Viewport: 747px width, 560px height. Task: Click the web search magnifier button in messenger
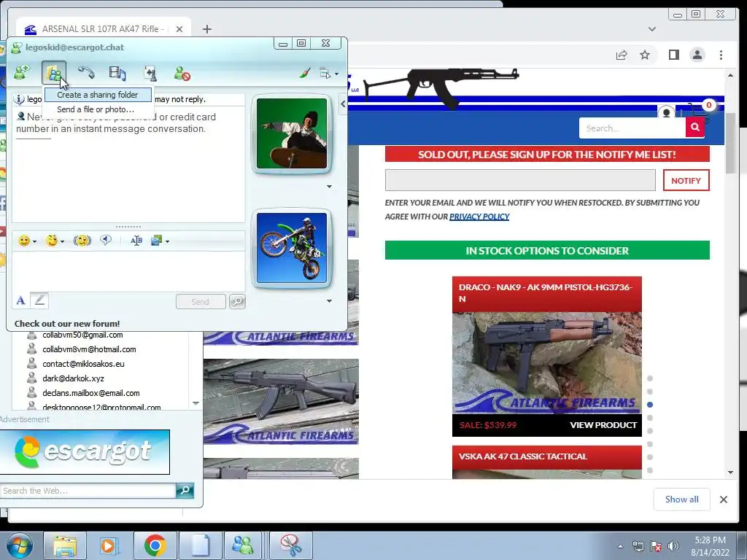(x=185, y=491)
